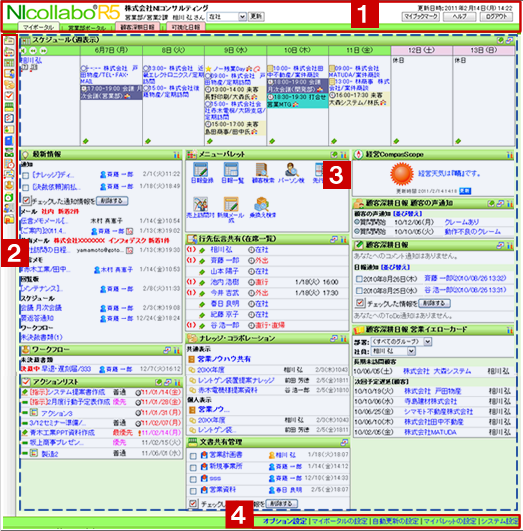This screenshot has width=523, height=531.
Task: Click the ヘルプ button
Action: (x=459, y=16)
